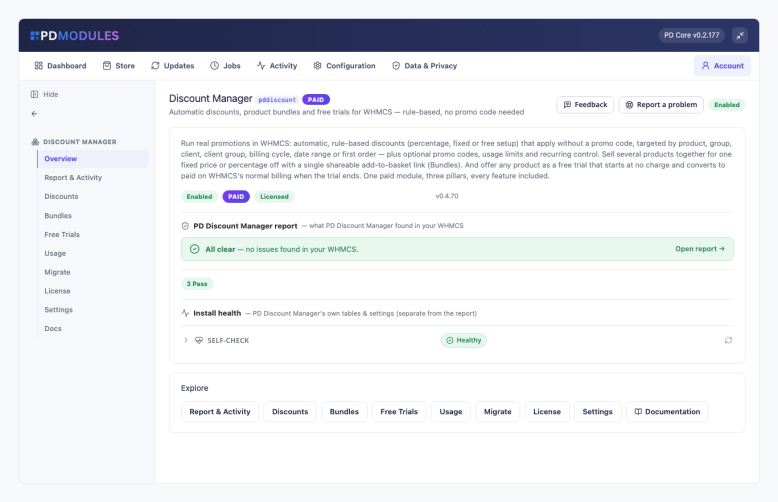Open Settings in the sidebar
Image resolution: width=778 pixels, height=502 pixels.
93,310
